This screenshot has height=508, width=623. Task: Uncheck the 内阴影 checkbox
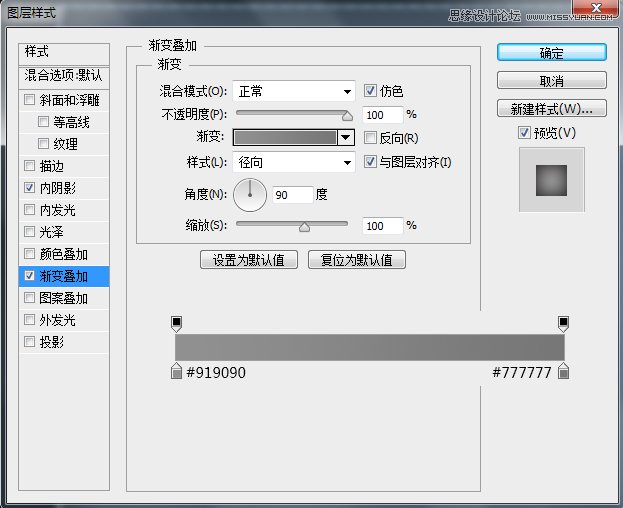29,187
